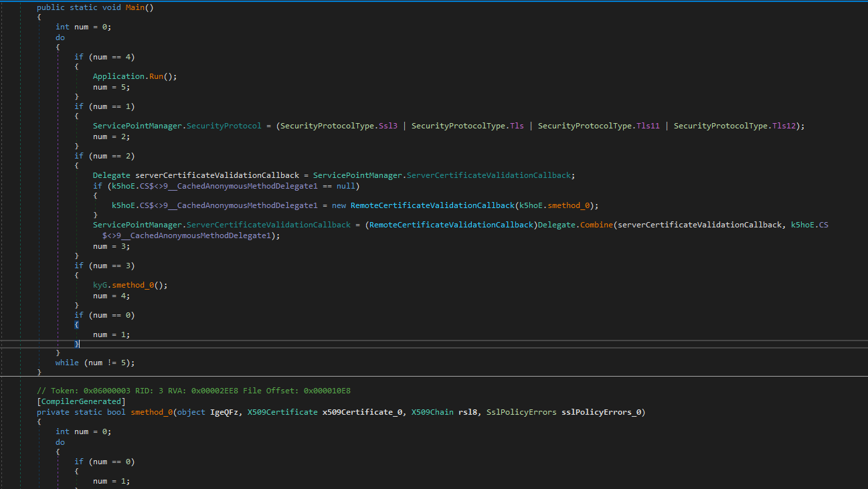
Task: Click the line 'if (num == 4)'
Action: pyautogui.click(x=104, y=57)
